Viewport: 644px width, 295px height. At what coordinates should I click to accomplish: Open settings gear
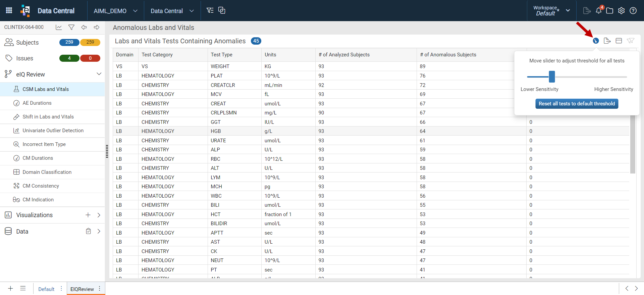(x=622, y=11)
